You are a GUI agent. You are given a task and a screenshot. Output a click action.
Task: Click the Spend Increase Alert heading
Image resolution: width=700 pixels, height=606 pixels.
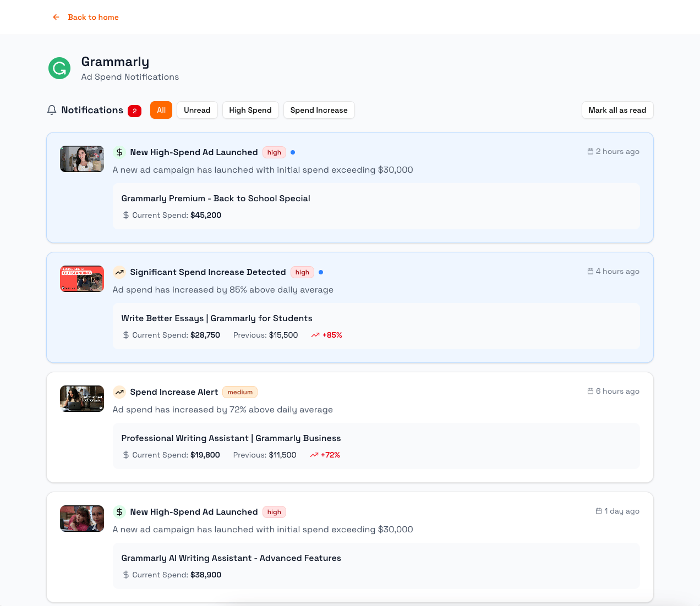coord(174,392)
